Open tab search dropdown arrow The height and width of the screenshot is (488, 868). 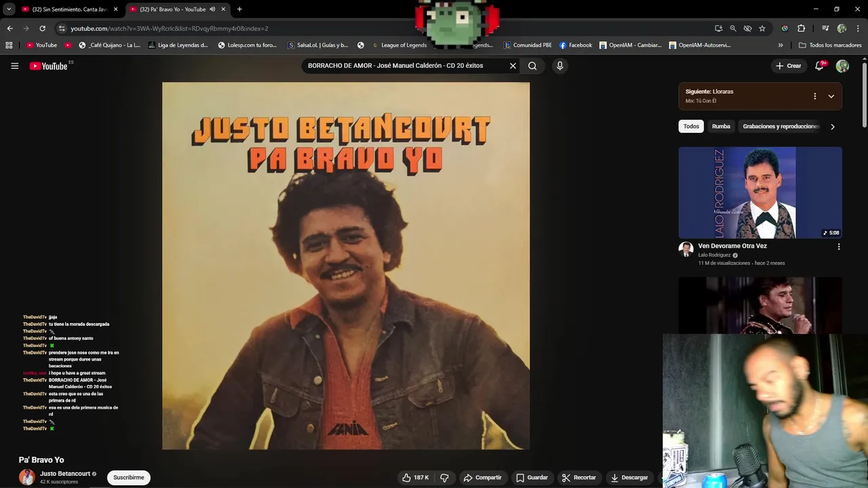[9, 9]
